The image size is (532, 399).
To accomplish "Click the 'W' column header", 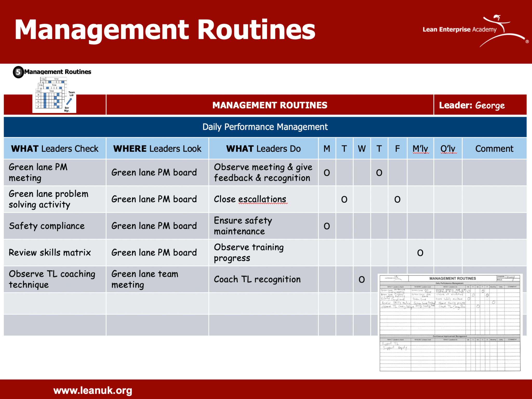I will (362, 148).
